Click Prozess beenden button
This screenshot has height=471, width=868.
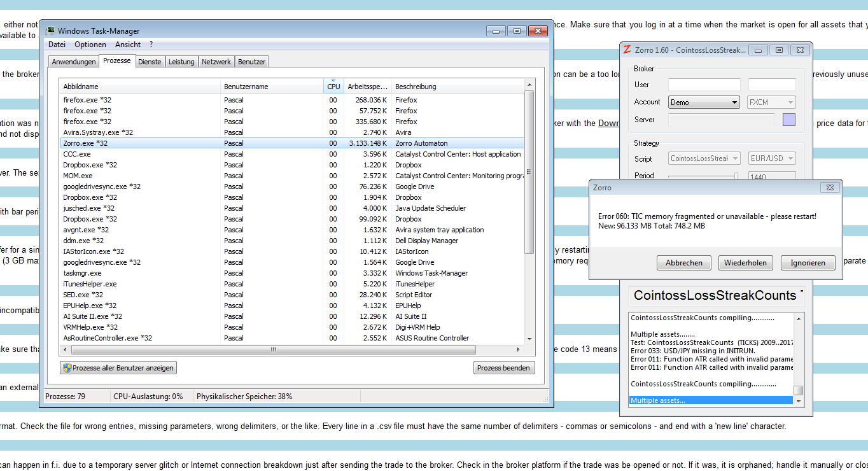tap(504, 368)
